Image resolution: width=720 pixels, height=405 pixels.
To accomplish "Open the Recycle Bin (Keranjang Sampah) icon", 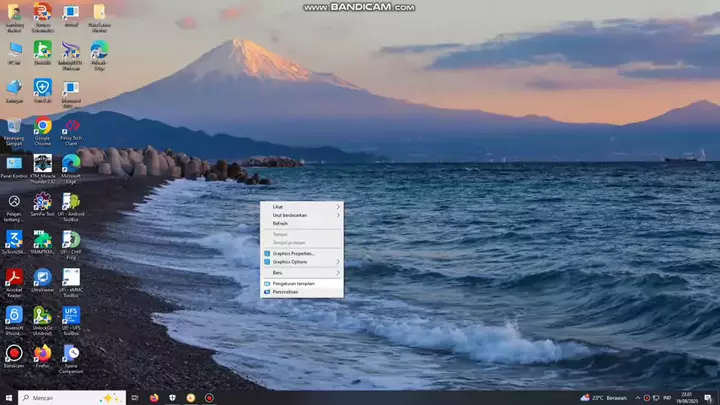I will click(14, 126).
